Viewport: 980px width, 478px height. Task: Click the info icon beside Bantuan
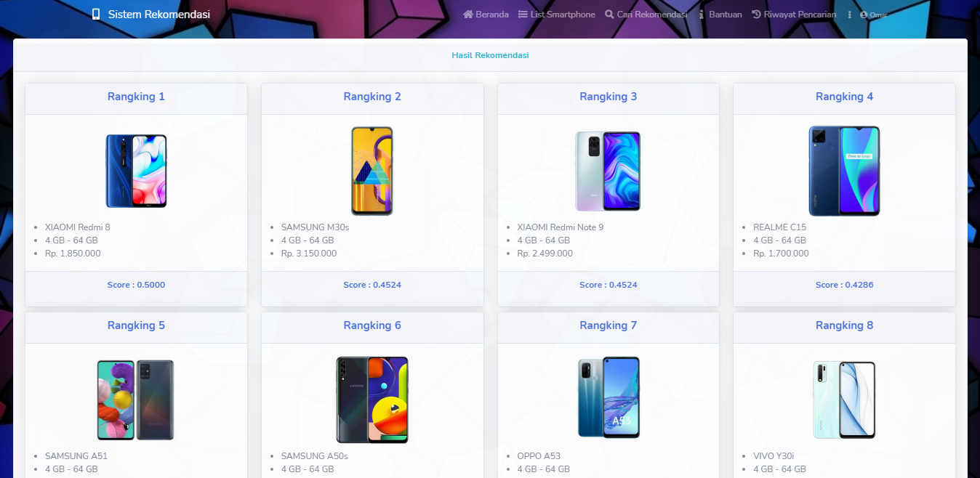702,15
